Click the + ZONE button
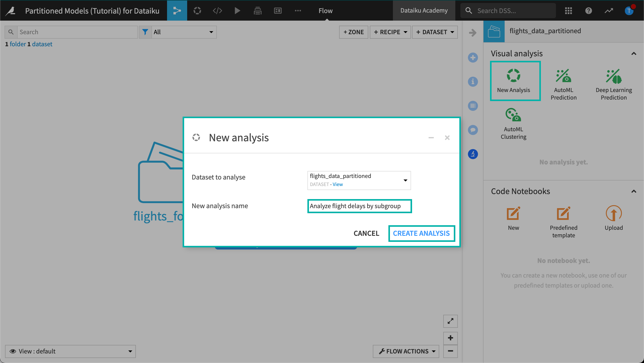The height and width of the screenshot is (363, 644). (353, 32)
